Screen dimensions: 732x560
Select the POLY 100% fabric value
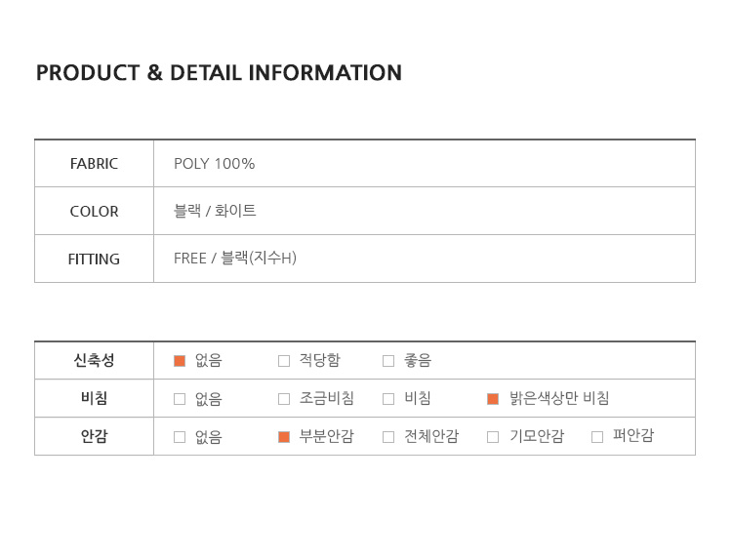click(214, 164)
